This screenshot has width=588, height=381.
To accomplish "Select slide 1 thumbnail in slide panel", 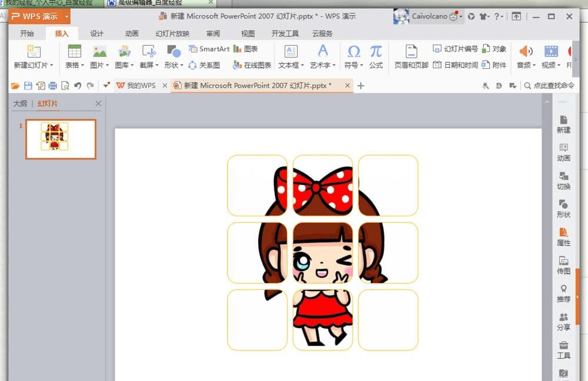I will (x=61, y=139).
